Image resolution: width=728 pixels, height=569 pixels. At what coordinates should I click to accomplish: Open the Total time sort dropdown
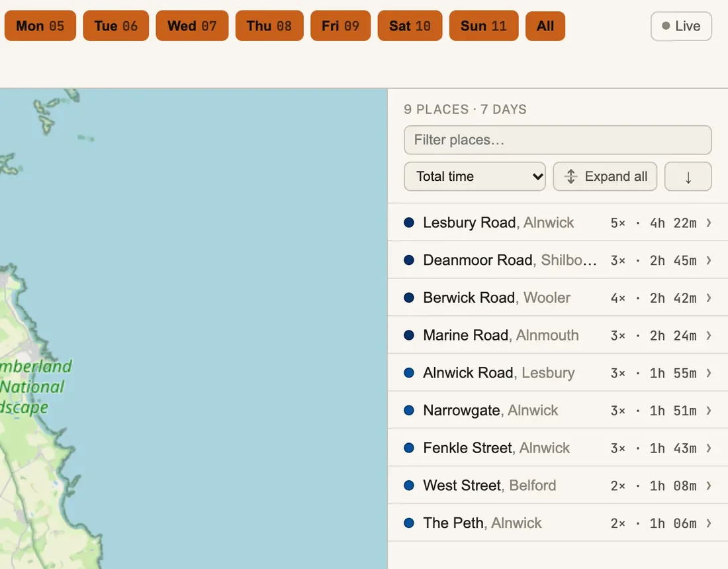click(x=475, y=177)
